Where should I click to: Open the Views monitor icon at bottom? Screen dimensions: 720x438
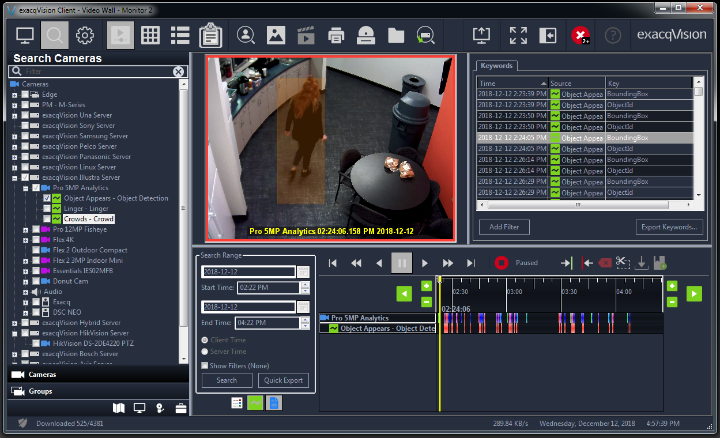[139, 408]
